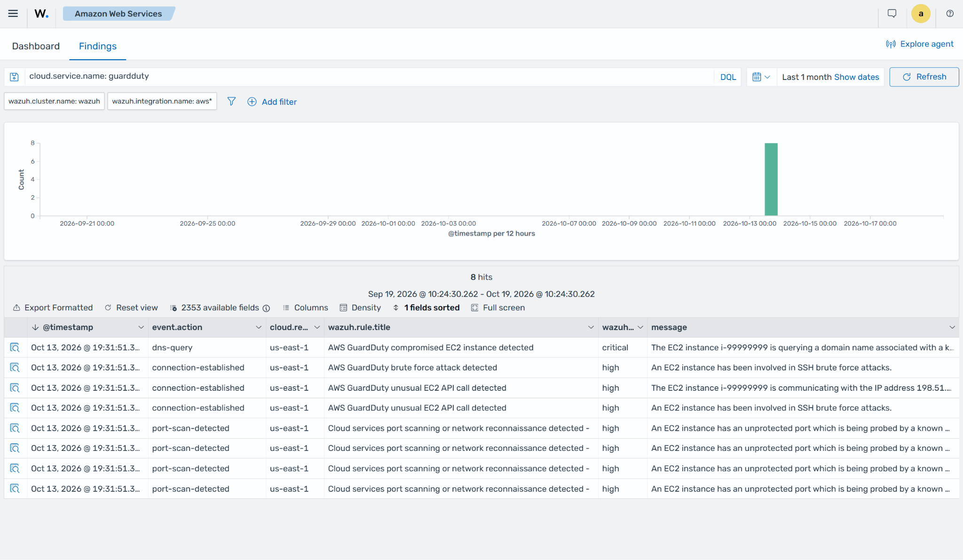Open the newsfeed message icon
963x560 pixels.
(x=892, y=14)
